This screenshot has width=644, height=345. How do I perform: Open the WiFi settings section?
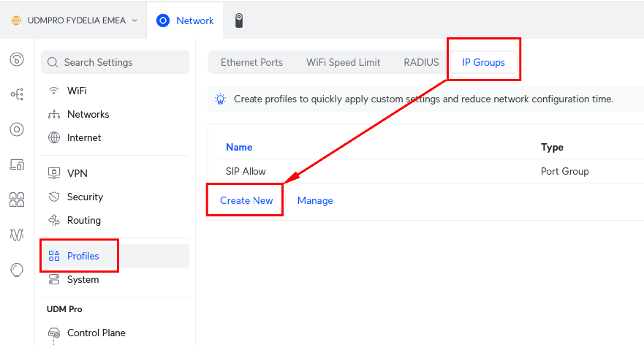(77, 91)
